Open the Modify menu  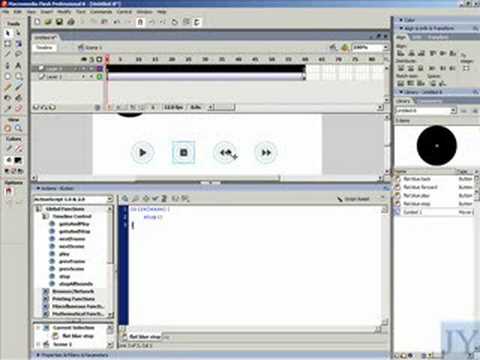point(64,12)
